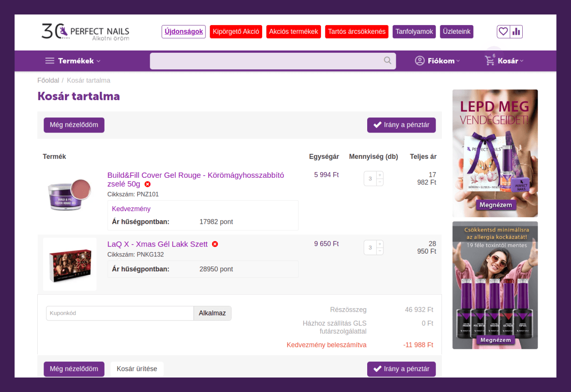571x392 pixels.
Task: Click the Termékek menu label
Action: [x=76, y=61]
